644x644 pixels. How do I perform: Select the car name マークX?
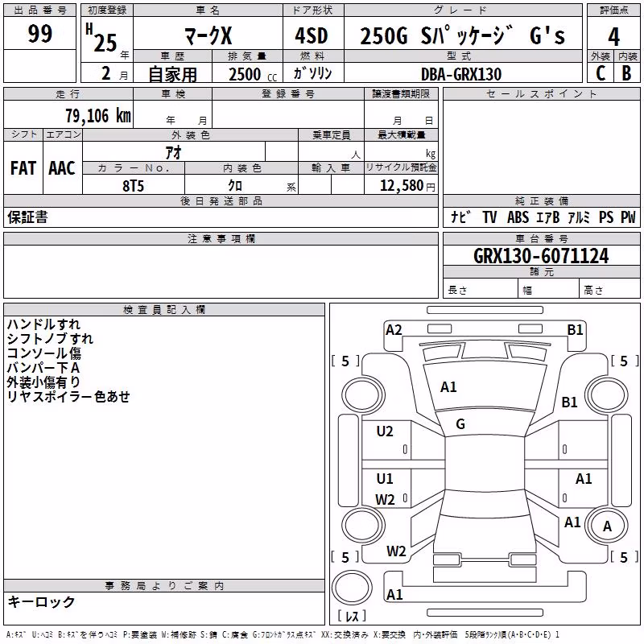click(208, 35)
